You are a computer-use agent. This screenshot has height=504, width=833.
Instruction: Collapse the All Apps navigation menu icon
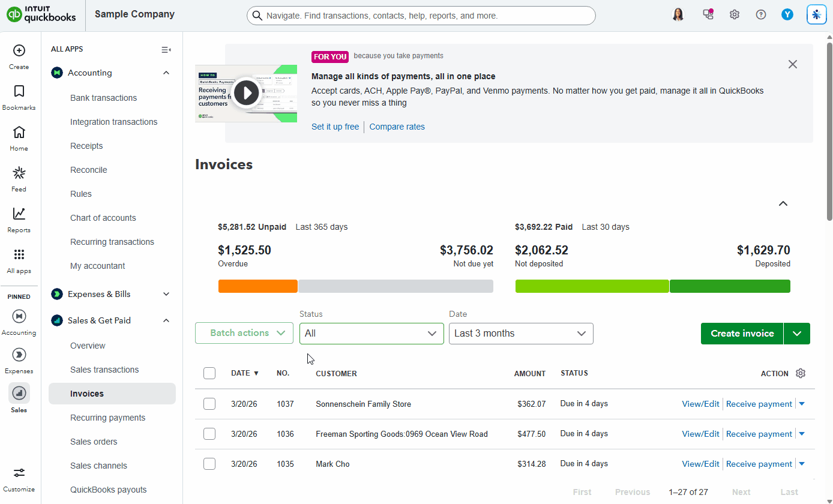[166, 50]
